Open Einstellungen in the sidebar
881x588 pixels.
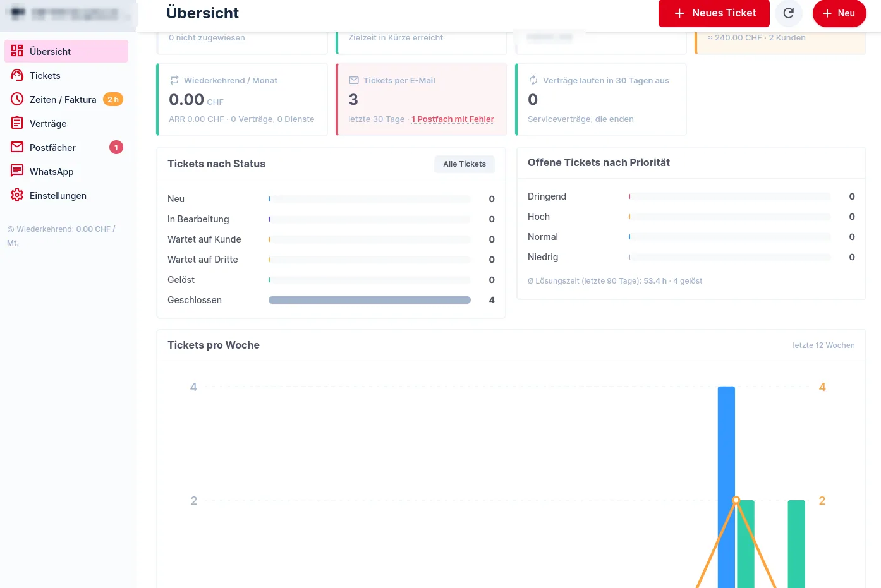point(66,195)
